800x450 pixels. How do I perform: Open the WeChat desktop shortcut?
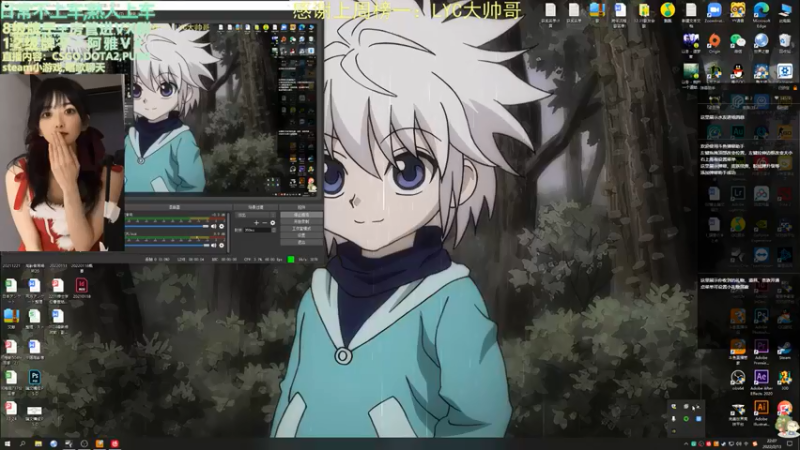pos(737,41)
